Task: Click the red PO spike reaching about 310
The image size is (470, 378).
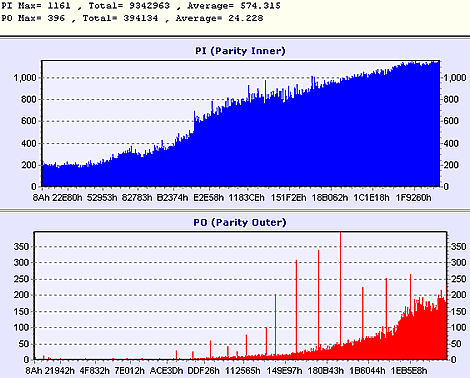Action: [296, 306]
